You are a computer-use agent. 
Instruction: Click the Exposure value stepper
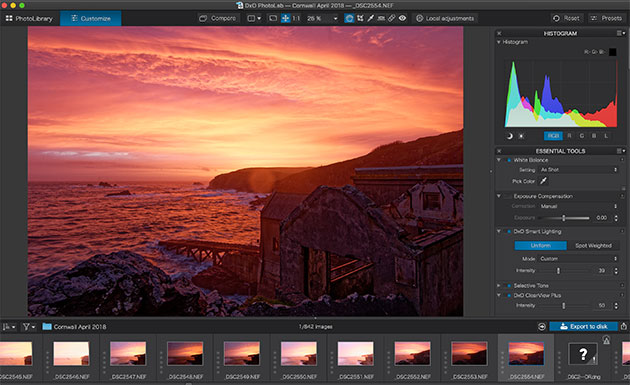click(616, 218)
